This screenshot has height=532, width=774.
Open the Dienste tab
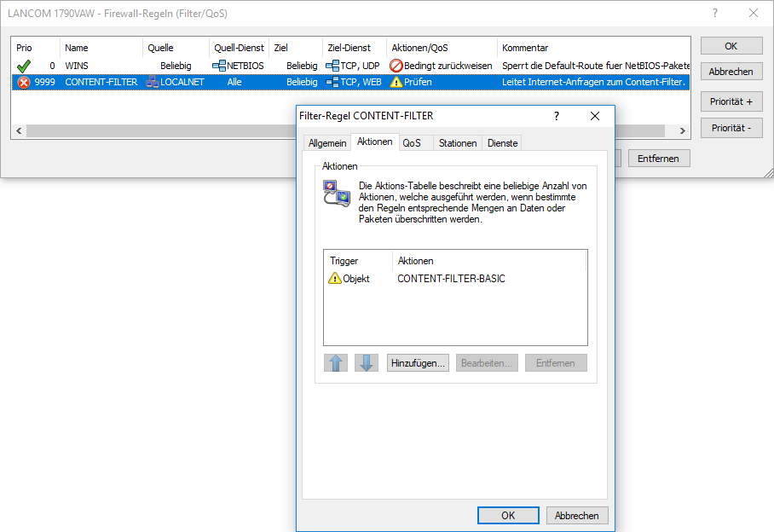tap(502, 143)
